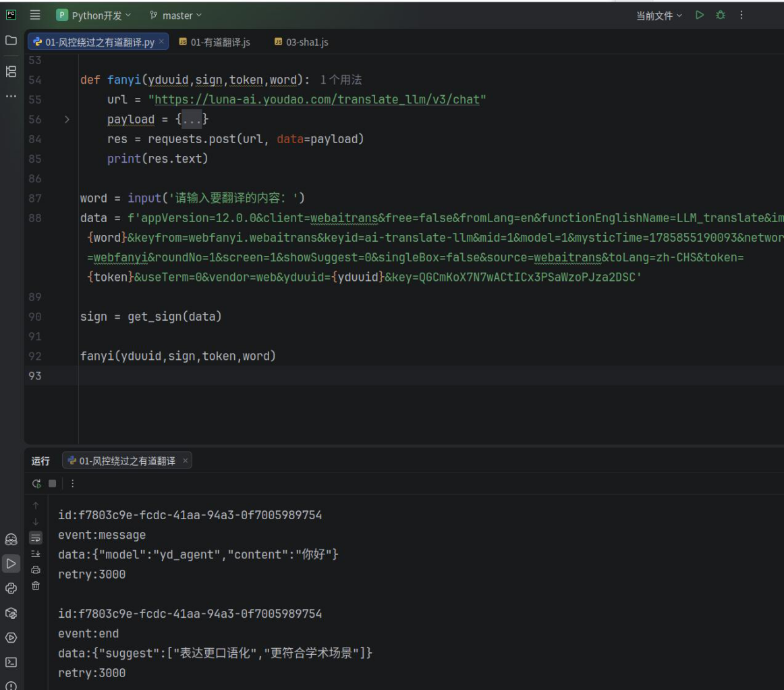Open the Terminal tool window icon

[x=11, y=662]
